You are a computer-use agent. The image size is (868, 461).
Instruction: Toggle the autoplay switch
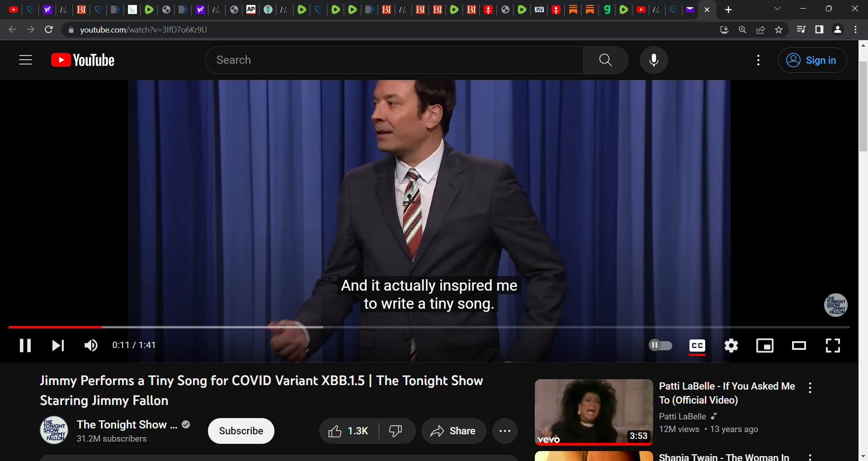coord(660,345)
